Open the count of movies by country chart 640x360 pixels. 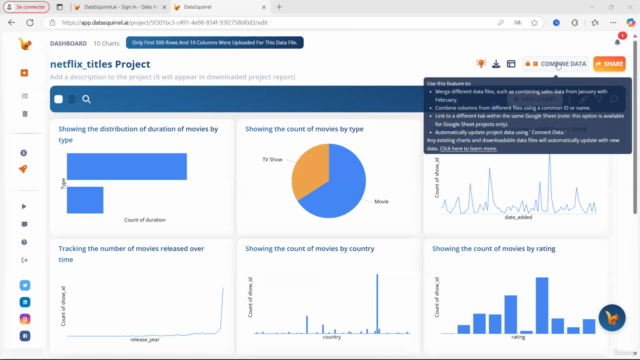[x=329, y=296]
